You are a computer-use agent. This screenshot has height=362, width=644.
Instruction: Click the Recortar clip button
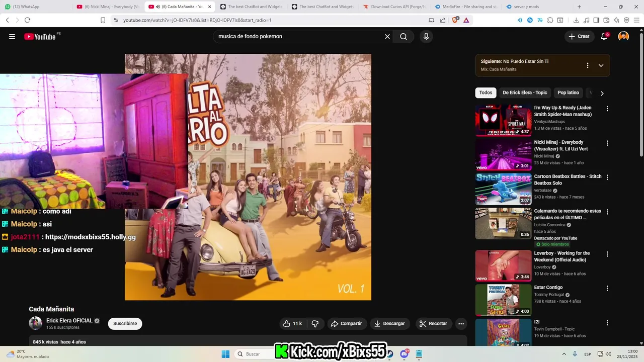(x=433, y=324)
